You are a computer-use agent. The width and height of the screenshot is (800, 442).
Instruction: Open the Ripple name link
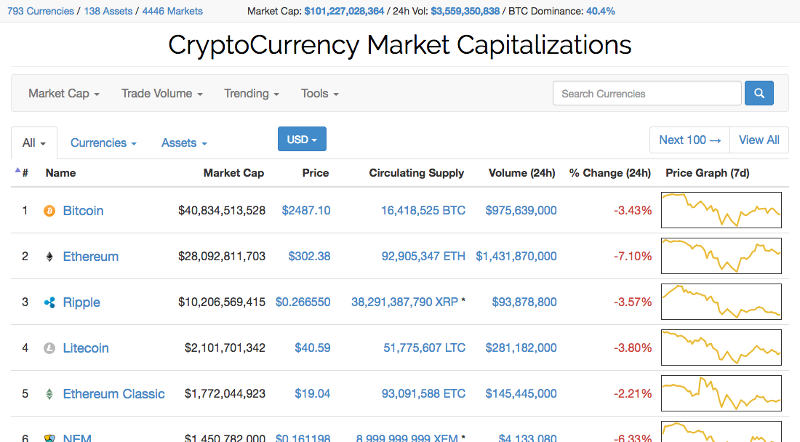(82, 303)
